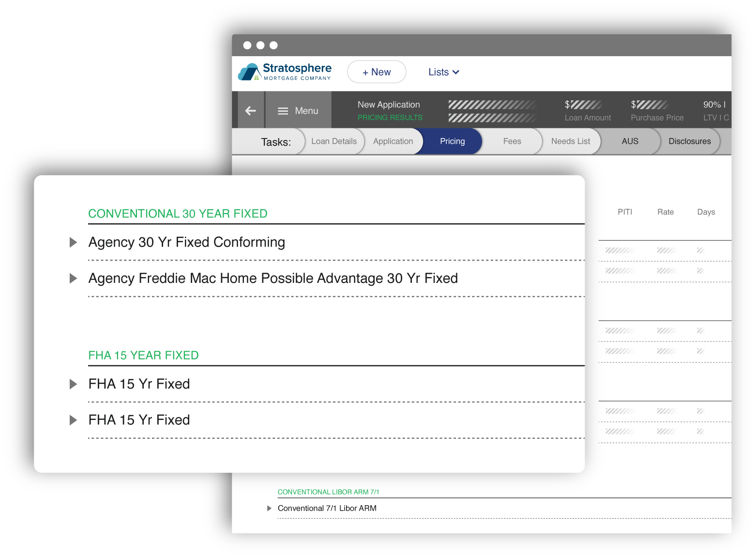Expand the first FHA 15 Yr Fixed product

pyautogui.click(x=74, y=384)
